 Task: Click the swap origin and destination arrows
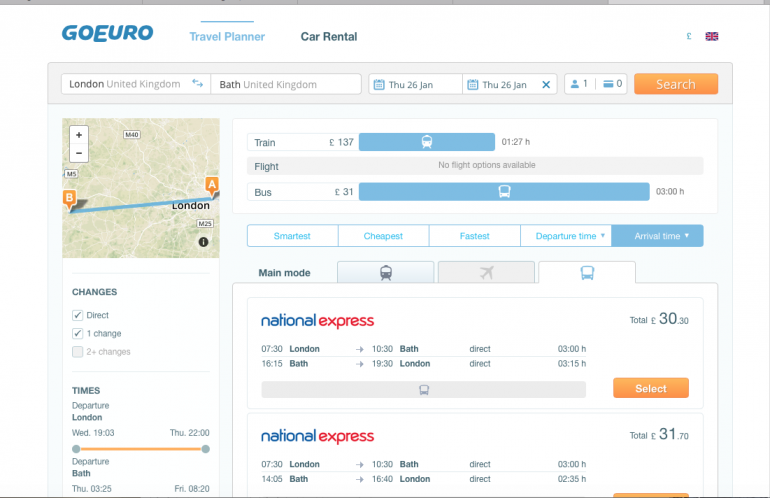point(197,84)
